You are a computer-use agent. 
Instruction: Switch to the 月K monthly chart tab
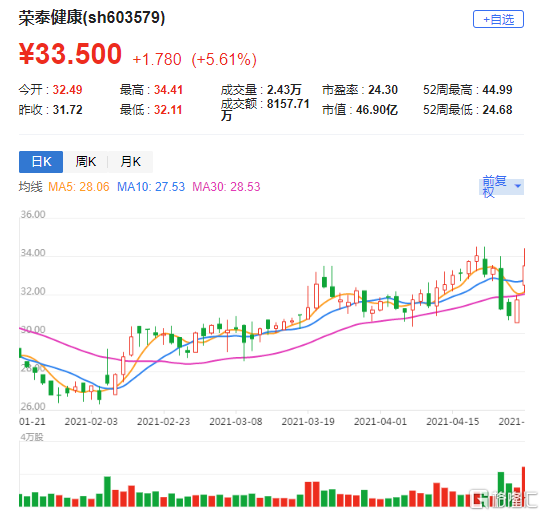click(x=130, y=162)
